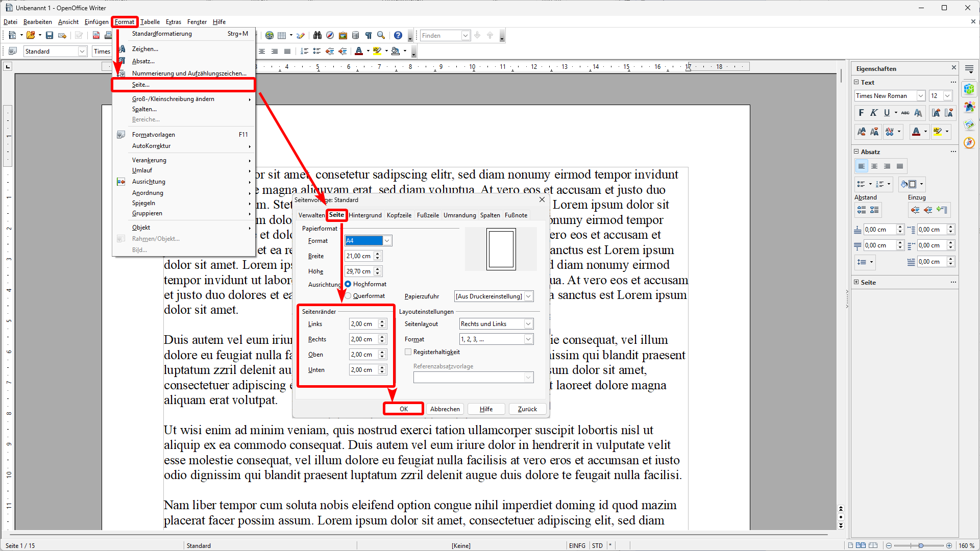Click bold F button in Eigenschaften panel

[862, 113]
